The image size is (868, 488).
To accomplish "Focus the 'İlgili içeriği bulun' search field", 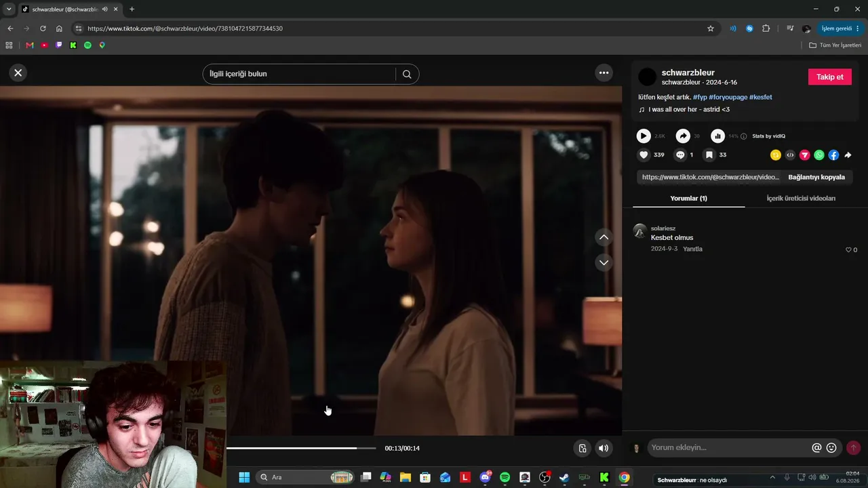I will (x=299, y=74).
